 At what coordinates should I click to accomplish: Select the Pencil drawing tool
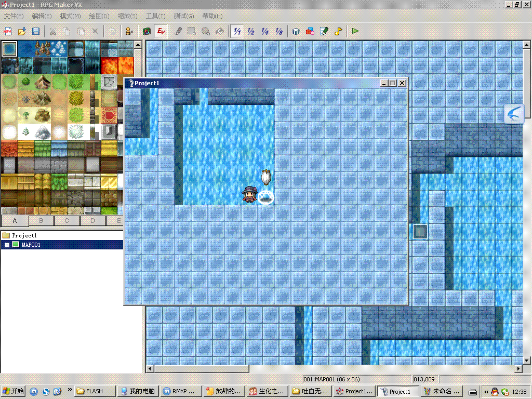(179, 31)
